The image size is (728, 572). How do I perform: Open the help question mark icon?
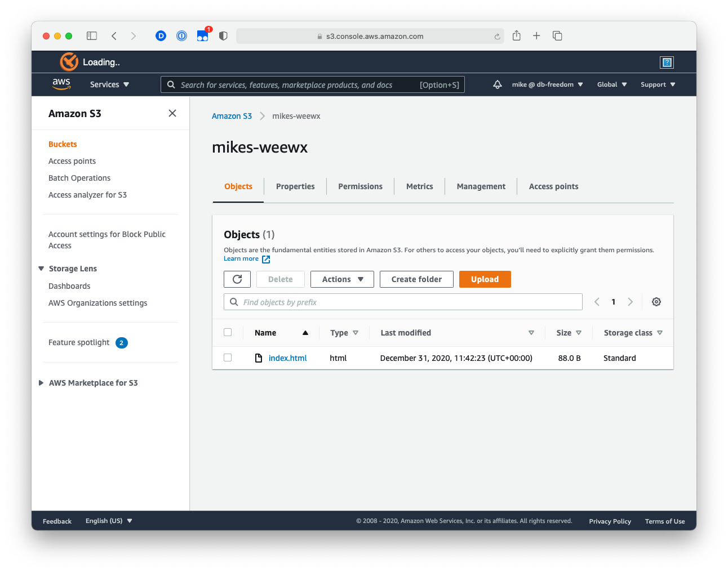point(667,62)
